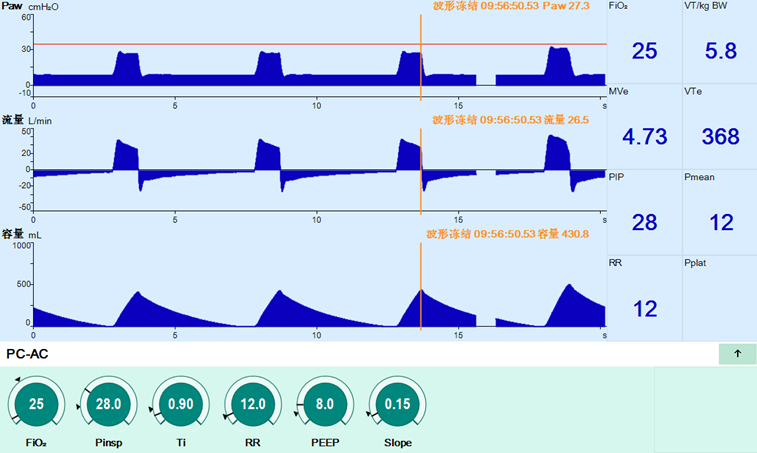Click the frozen waveform 容量 430.8 readout
The height and width of the screenshot is (453, 757).
click(507, 234)
